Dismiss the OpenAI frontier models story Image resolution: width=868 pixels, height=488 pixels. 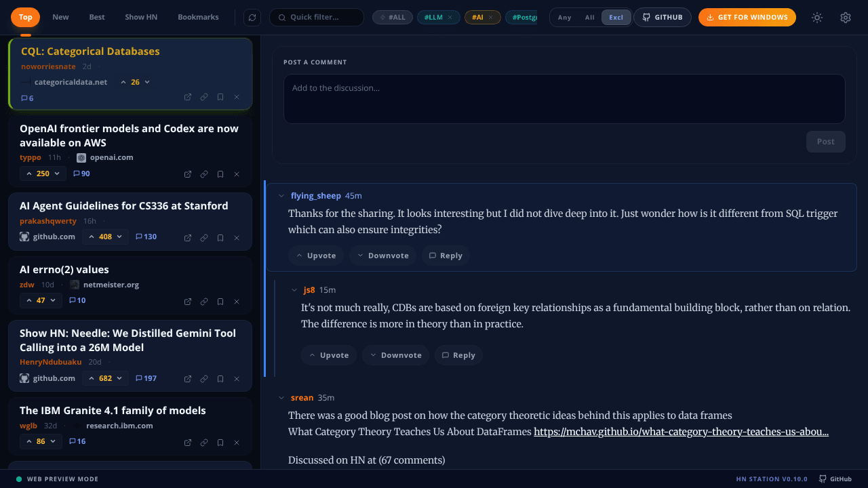tap(237, 174)
